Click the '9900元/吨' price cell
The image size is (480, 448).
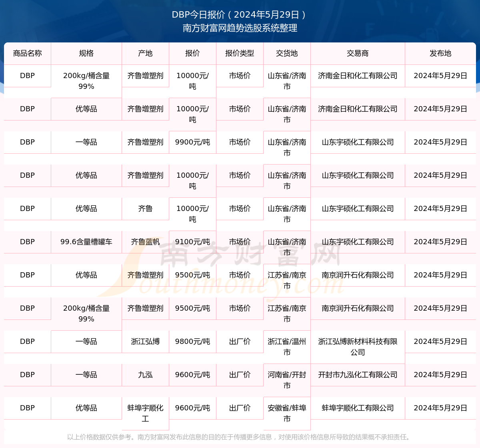192,142
